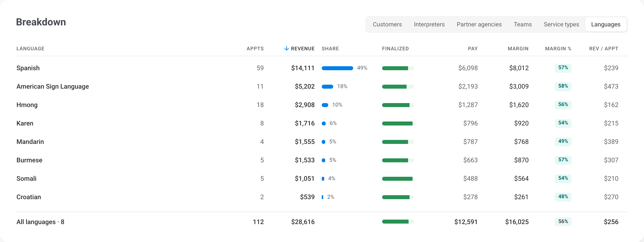The height and width of the screenshot is (242, 644).
Task: Select the American Sign Language row name
Action: click(52, 87)
